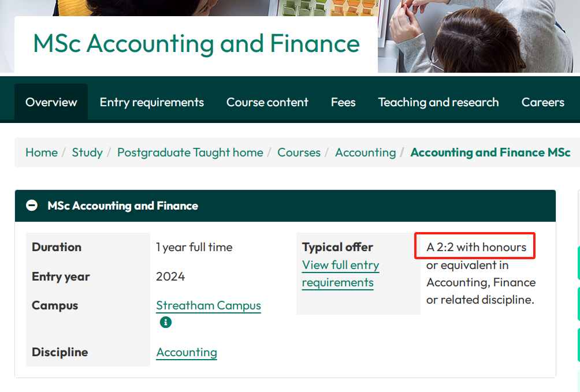The height and width of the screenshot is (392, 580).
Task: Follow the Accounting discipline link
Action: [x=187, y=352]
